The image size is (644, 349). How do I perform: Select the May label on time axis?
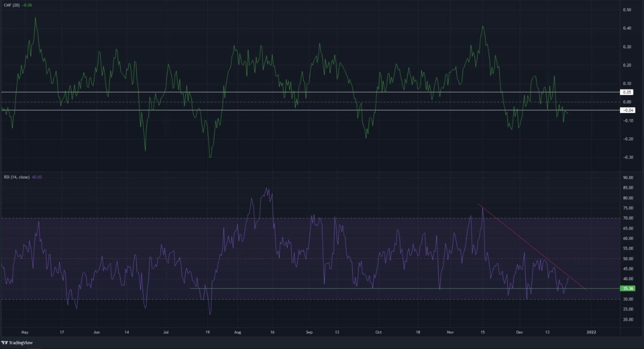(25, 332)
